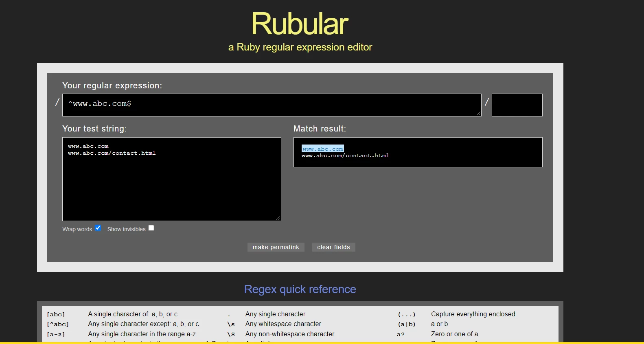
Task: Click the [a-z] reference entry
Action: pos(56,334)
